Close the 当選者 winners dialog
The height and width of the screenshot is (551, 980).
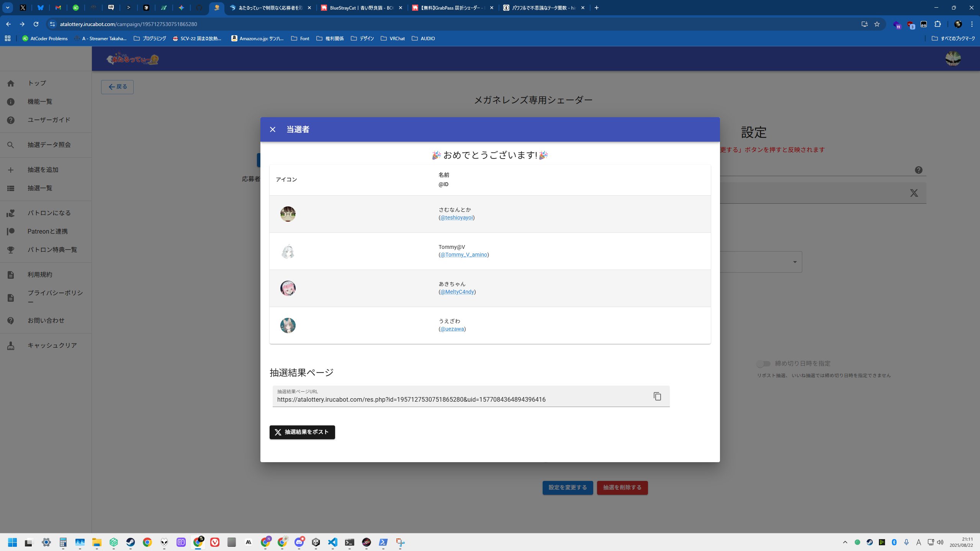tap(272, 129)
